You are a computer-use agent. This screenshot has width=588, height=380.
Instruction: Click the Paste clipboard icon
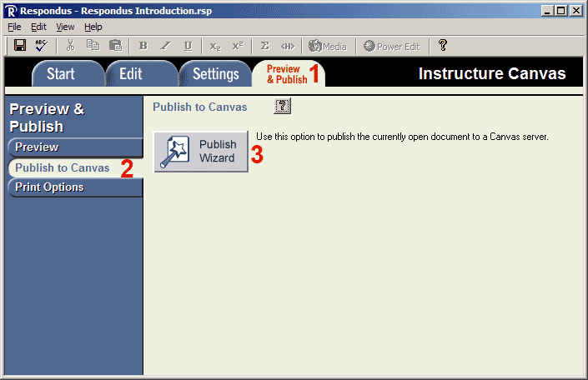(x=115, y=45)
